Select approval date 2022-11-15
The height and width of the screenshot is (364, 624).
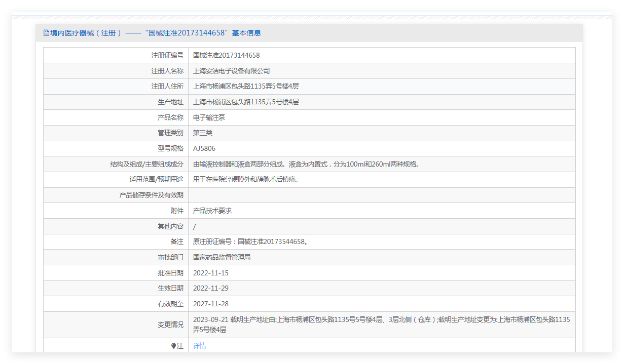click(x=211, y=273)
